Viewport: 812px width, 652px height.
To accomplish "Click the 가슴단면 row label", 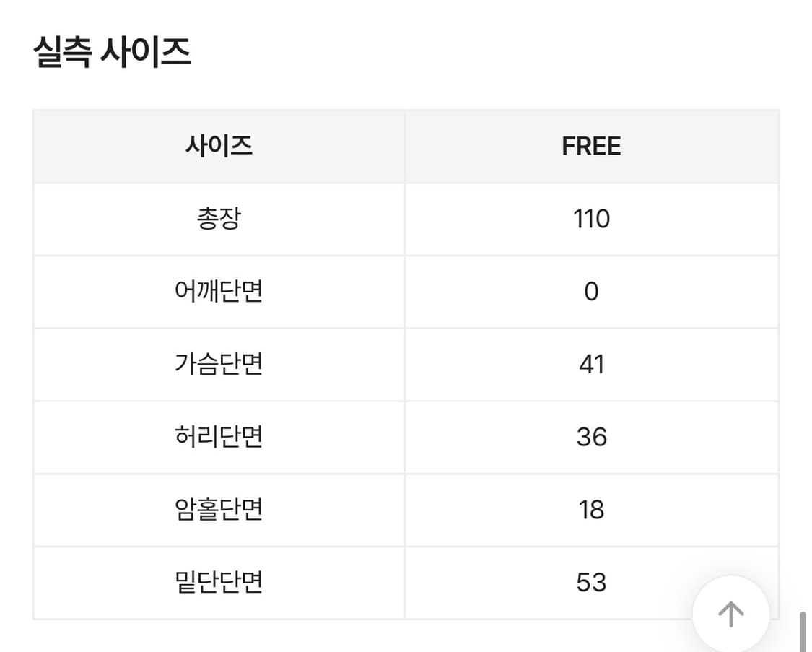I will (218, 365).
